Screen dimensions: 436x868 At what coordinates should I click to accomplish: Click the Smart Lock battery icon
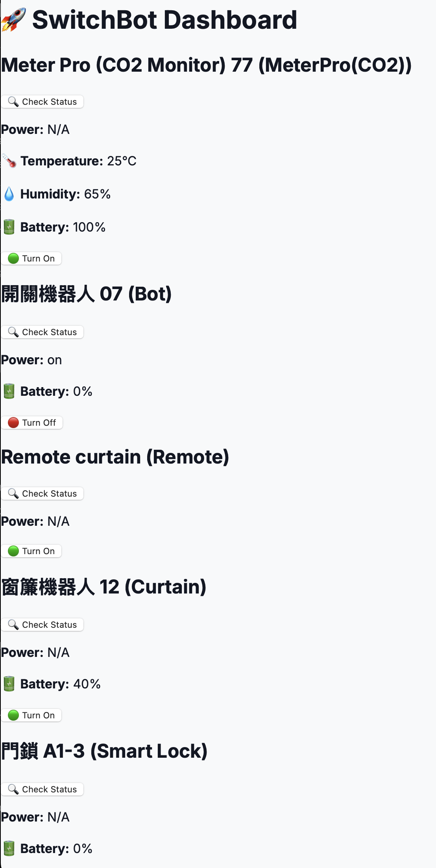click(x=9, y=849)
